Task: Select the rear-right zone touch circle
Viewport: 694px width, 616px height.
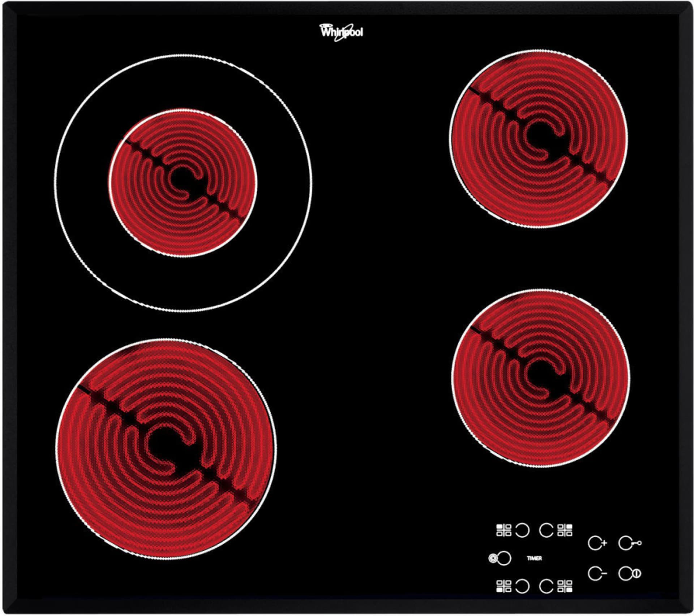Action: [x=546, y=530]
